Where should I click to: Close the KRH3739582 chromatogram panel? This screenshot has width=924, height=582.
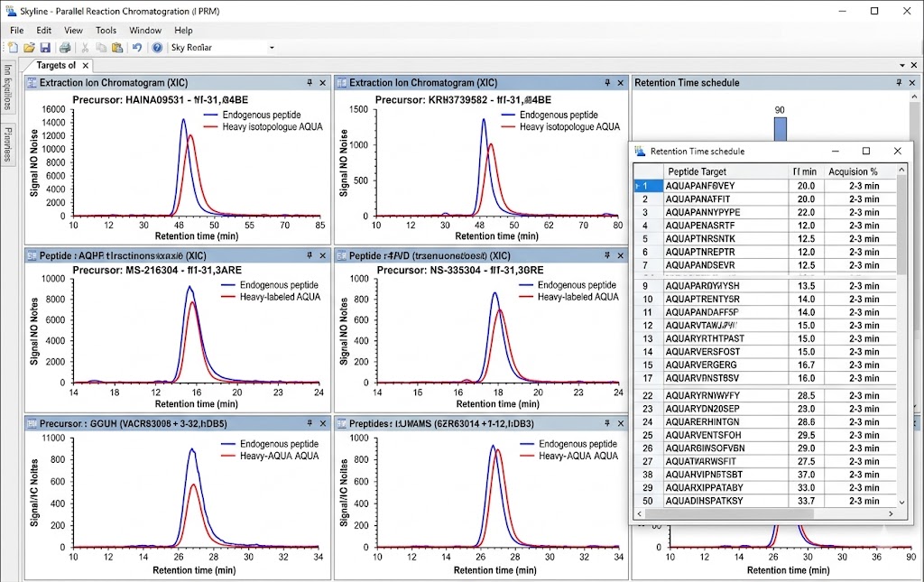621,83
